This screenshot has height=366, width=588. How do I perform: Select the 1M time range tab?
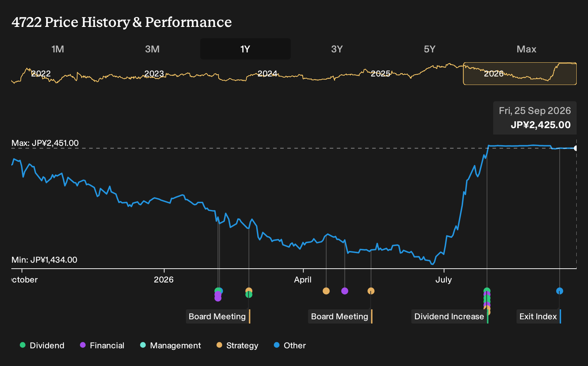58,49
